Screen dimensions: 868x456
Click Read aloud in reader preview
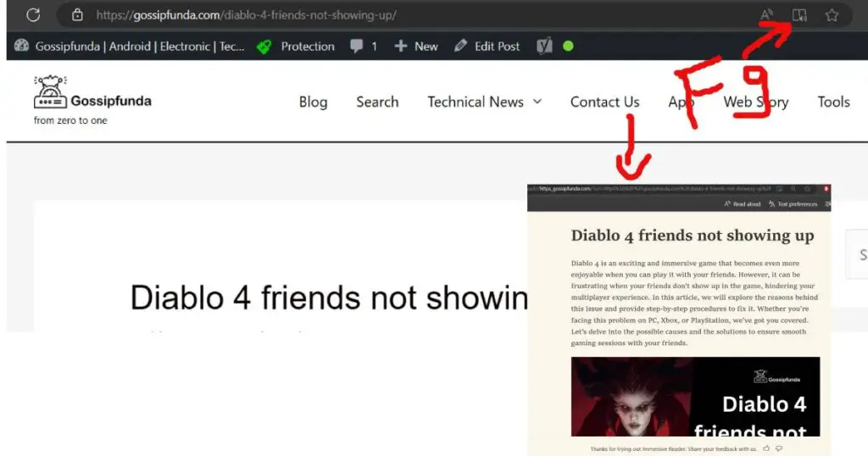click(x=743, y=204)
